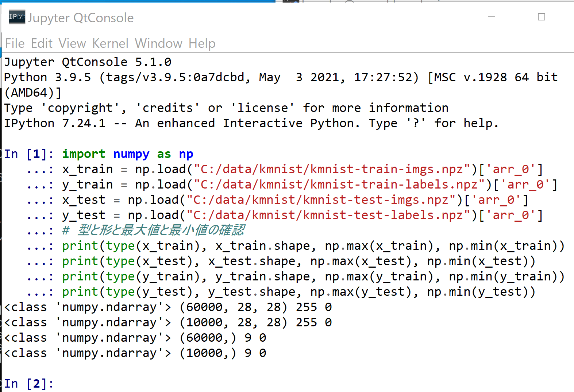The width and height of the screenshot is (574, 392).
Task: Click the 'copyright', 'credits' or 'license' line
Action: tap(226, 108)
